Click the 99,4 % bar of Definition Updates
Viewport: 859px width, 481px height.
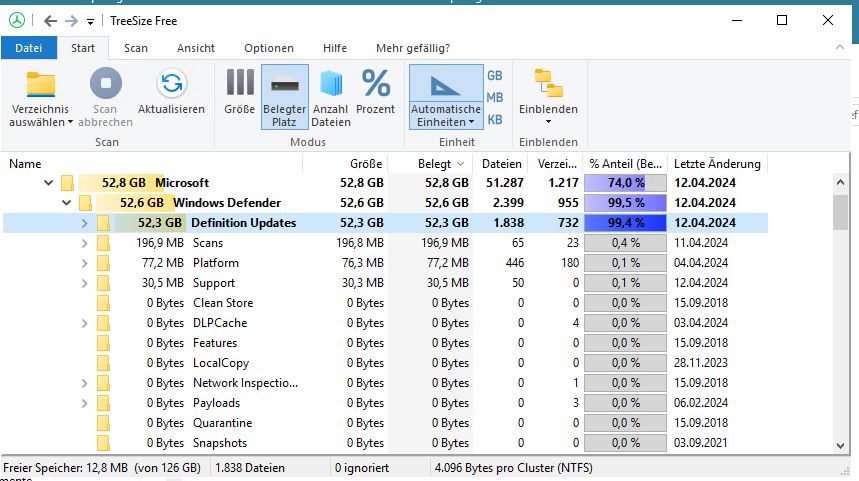[x=626, y=223]
